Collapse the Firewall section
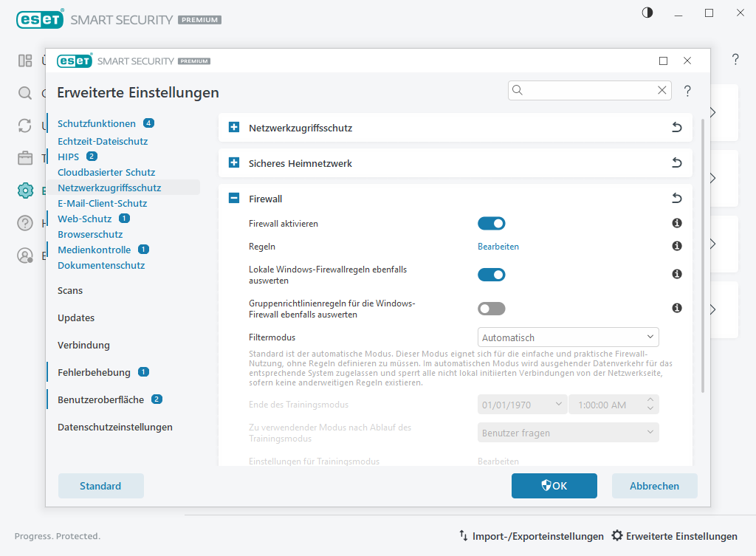 234,199
